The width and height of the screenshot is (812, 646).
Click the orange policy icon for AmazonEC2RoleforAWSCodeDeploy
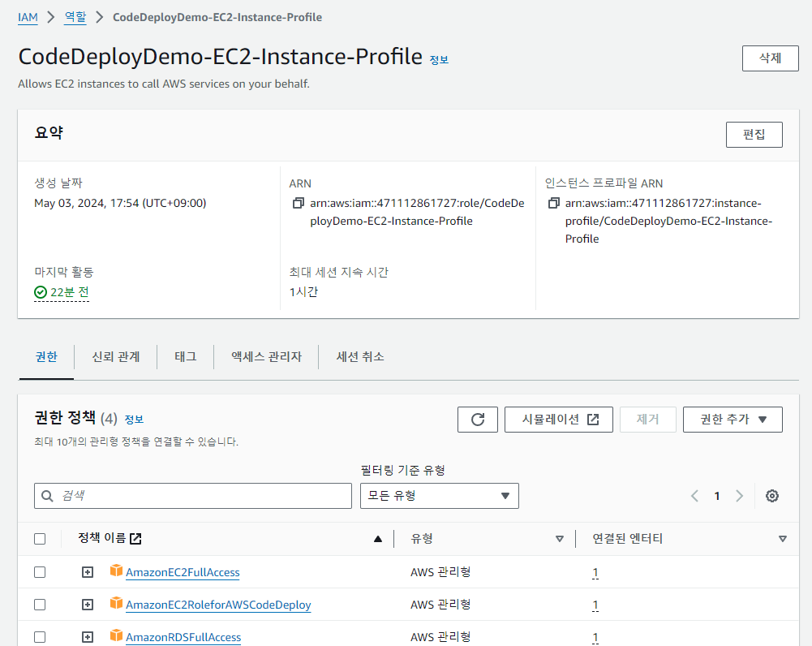tap(117, 603)
